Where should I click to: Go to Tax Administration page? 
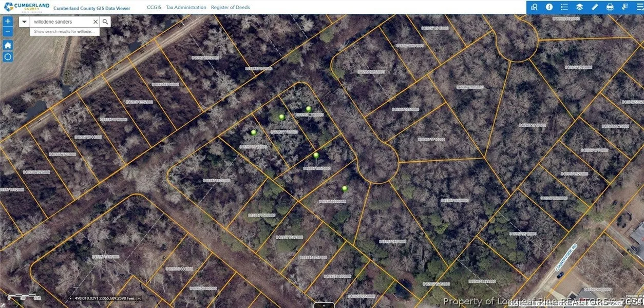click(x=186, y=8)
